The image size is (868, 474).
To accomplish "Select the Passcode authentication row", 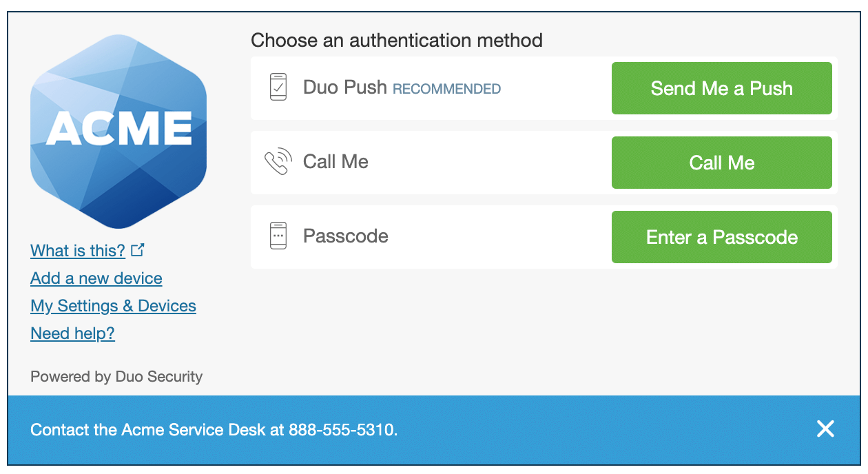I will (x=427, y=236).
